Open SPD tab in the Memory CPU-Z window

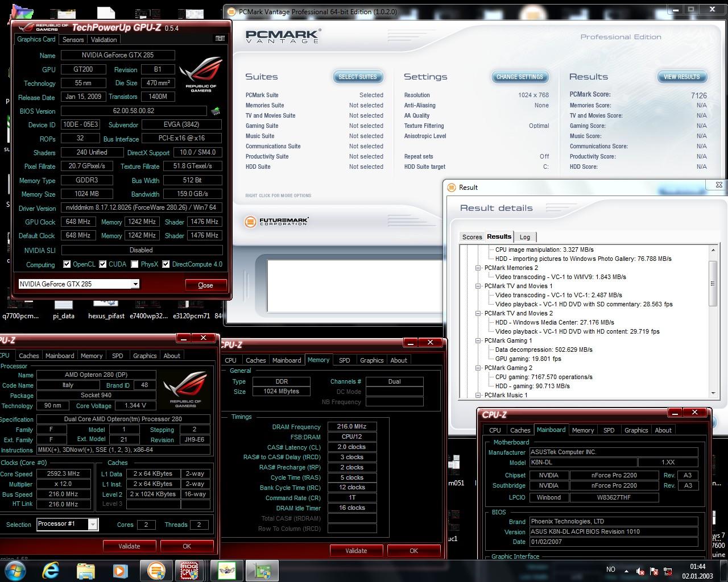[x=345, y=360]
